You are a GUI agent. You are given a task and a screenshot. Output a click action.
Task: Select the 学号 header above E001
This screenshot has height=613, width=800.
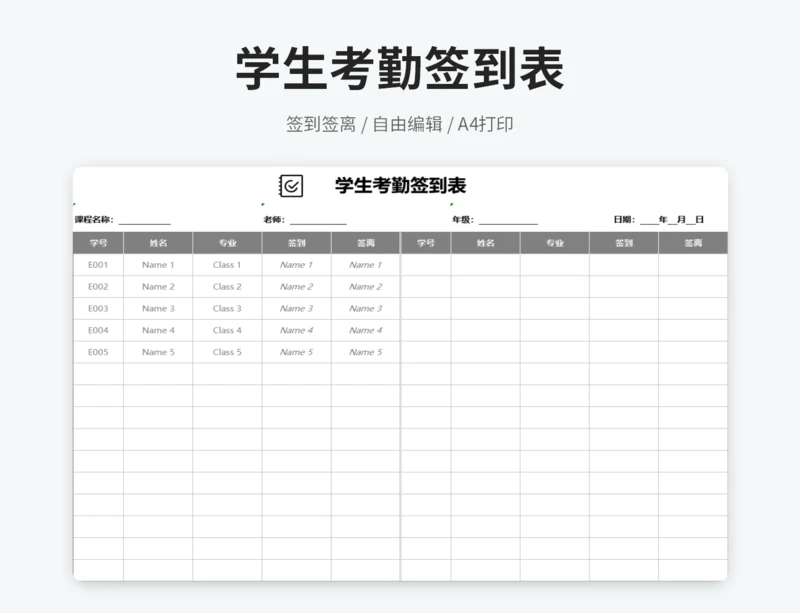click(x=98, y=243)
